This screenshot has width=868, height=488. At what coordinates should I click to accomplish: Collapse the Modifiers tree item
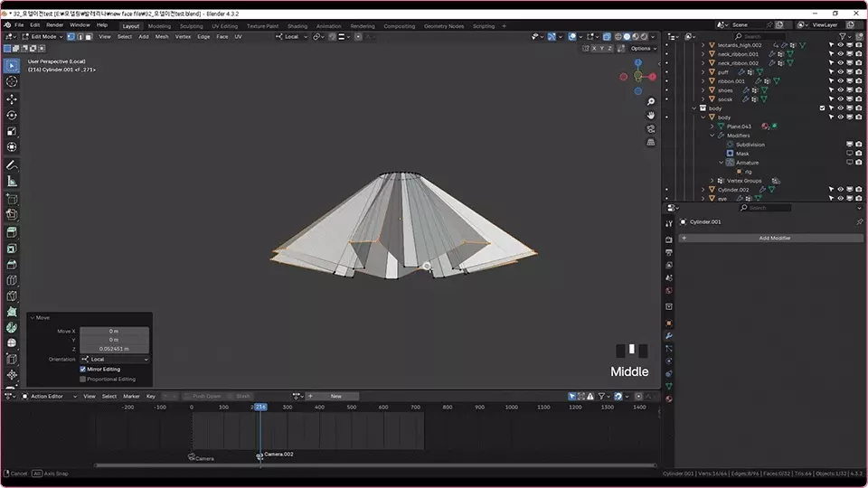click(712, 136)
